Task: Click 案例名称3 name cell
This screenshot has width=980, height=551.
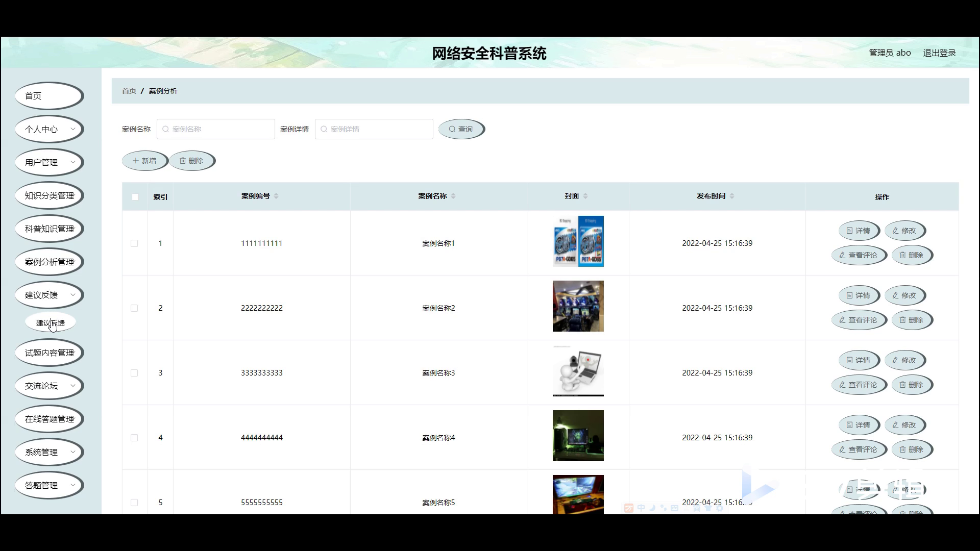Action: coord(438,373)
